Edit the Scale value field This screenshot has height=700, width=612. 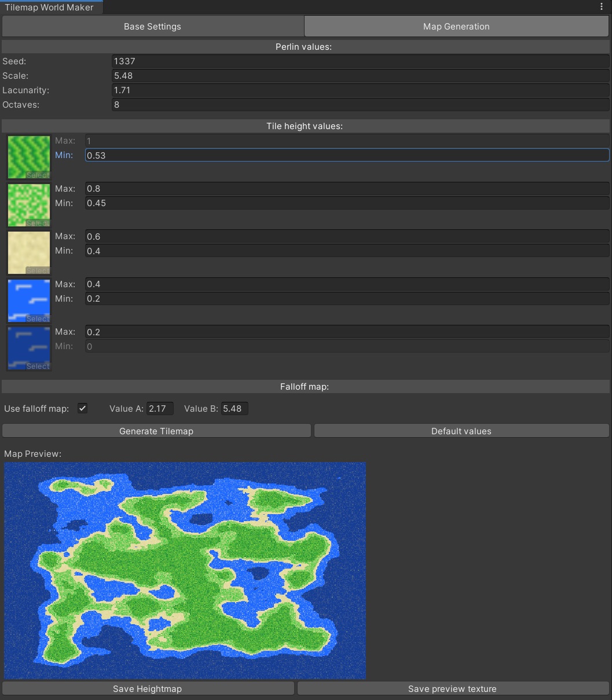[x=360, y=75]
